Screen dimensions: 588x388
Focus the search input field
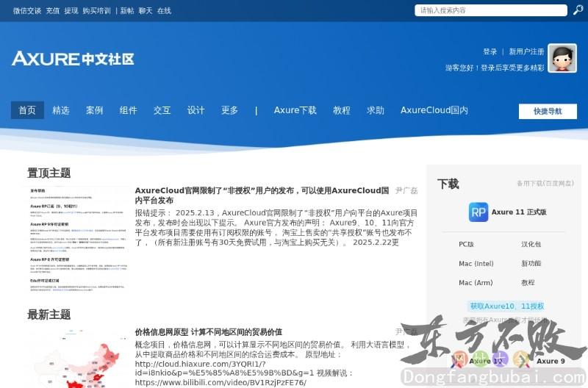pyautogui.click(x=491, y=10)
